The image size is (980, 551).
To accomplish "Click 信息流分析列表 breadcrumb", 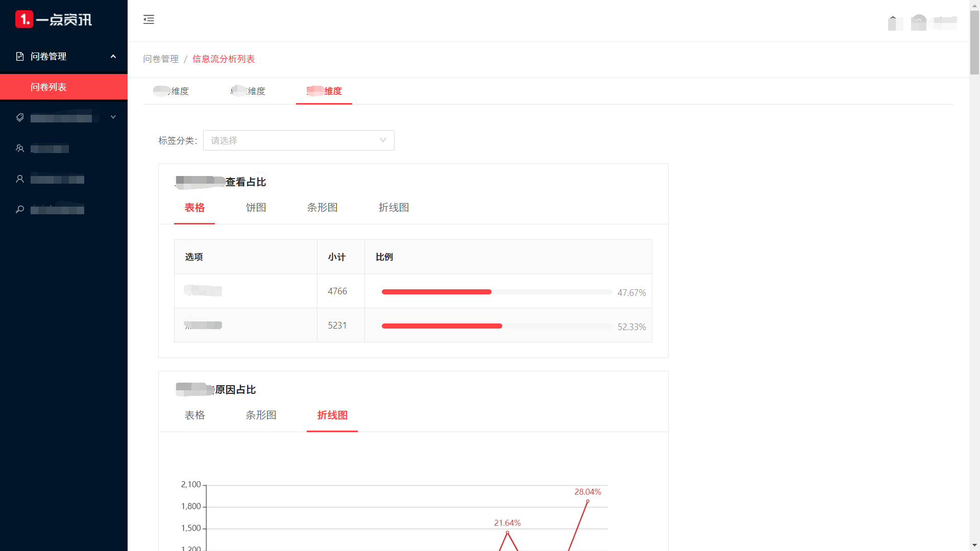I will click(x=224, y=59).
